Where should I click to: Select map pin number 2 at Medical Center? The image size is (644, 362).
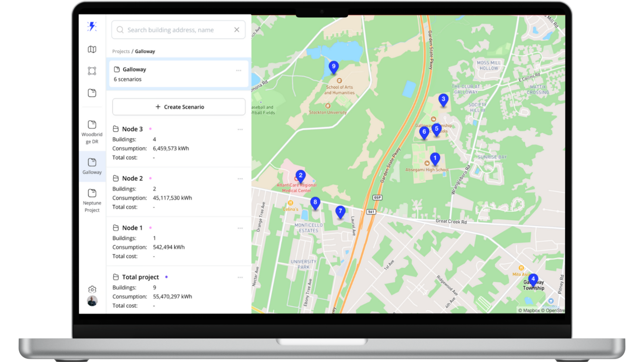click(x=301, y=176)
